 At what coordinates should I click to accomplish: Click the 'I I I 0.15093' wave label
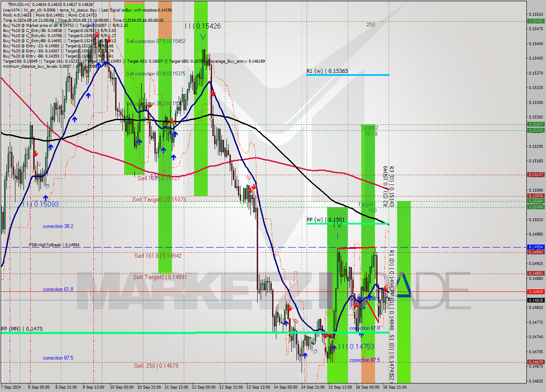click(41, 204)
